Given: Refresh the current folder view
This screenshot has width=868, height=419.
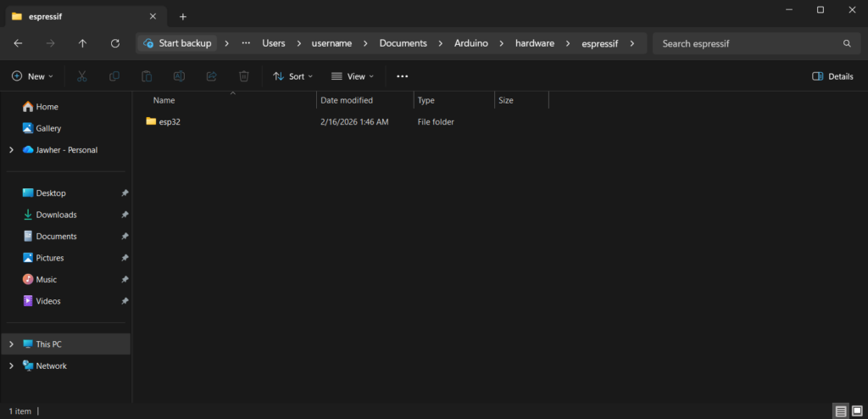Looking at the screenshot, I should (x=115, y=43).
